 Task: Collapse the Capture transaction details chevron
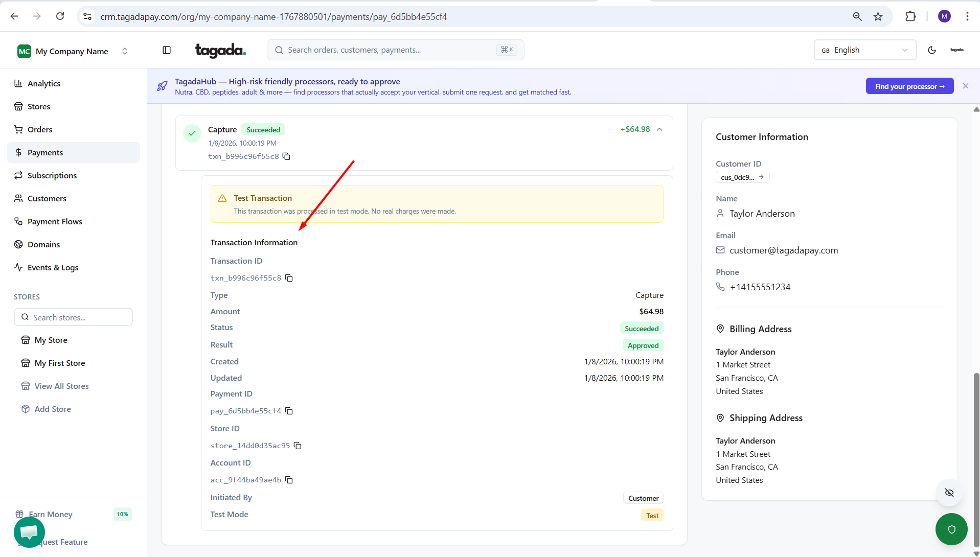(659, 129)
